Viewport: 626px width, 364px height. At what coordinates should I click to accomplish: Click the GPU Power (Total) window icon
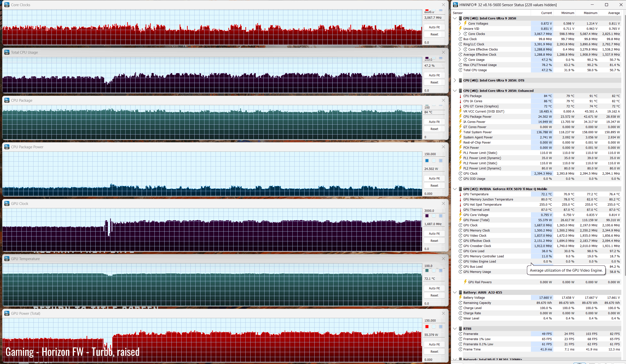pyautogui.click(x=7, y=313)
